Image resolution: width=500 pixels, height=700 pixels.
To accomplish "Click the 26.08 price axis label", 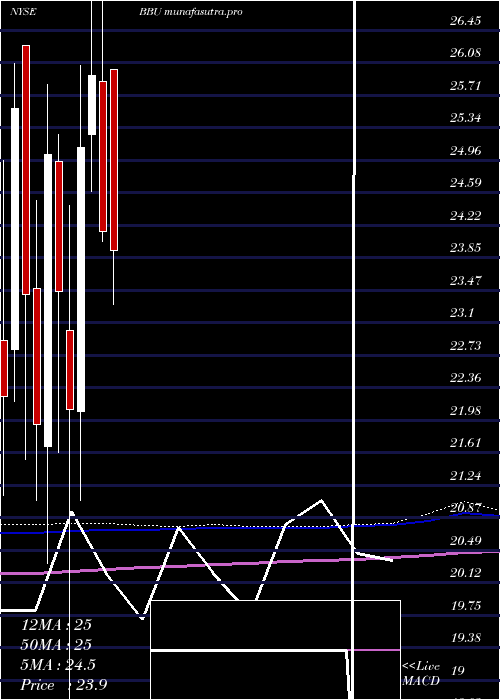I will (x=465, y=53).
